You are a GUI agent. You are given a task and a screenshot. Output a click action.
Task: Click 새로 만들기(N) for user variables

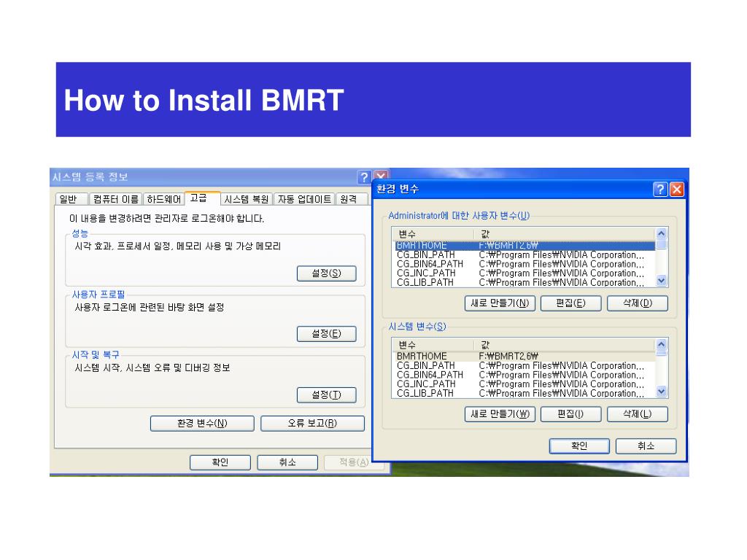(500, 303)
